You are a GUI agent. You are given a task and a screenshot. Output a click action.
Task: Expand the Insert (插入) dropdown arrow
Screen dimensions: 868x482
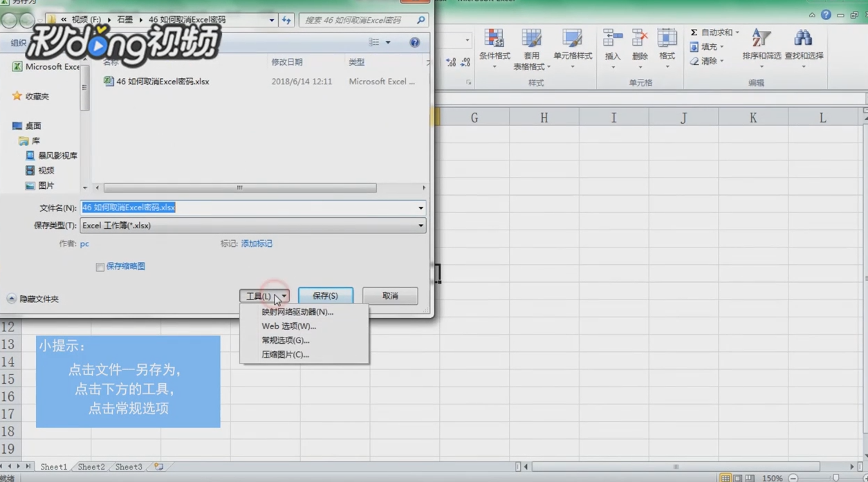click(x=613, y=67)
